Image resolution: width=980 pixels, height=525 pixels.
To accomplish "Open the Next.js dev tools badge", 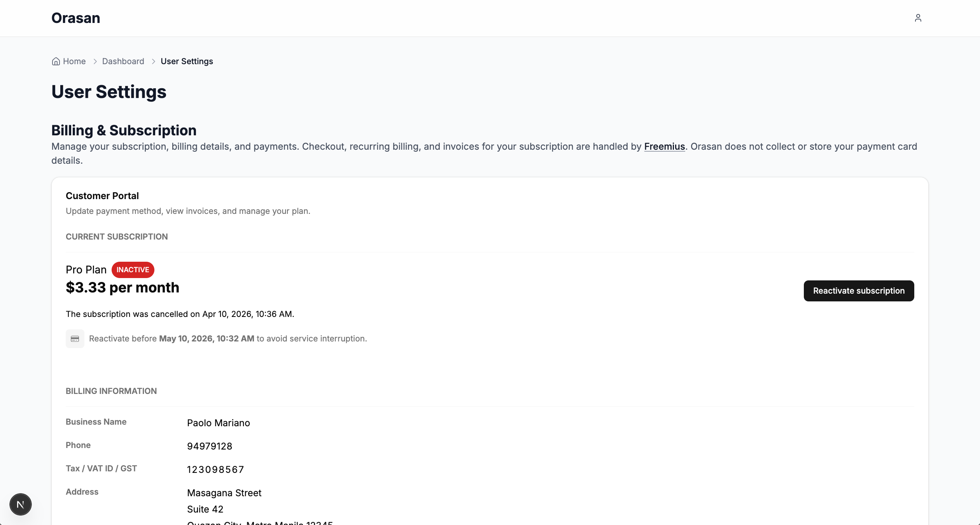I will [21, 504].
